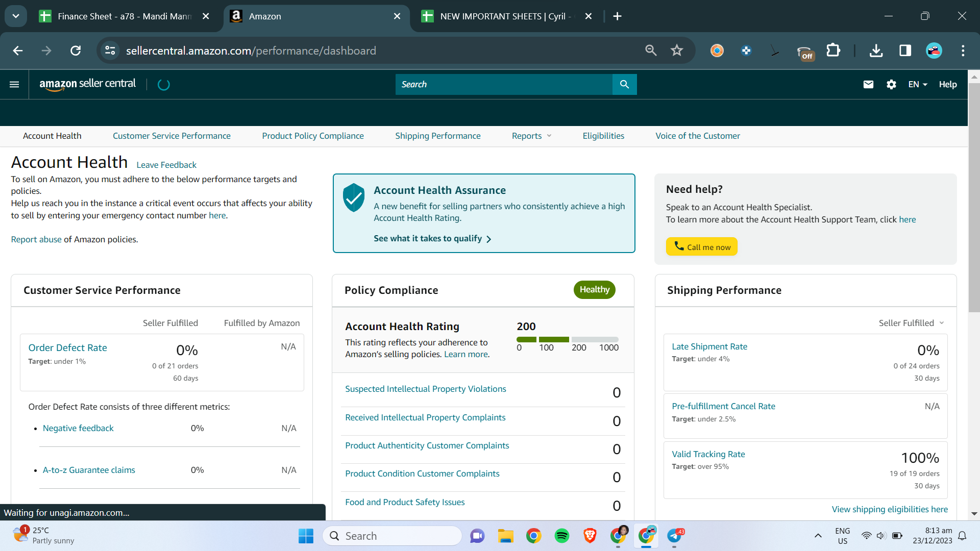Open the messages envelope icon

point(868,85)
